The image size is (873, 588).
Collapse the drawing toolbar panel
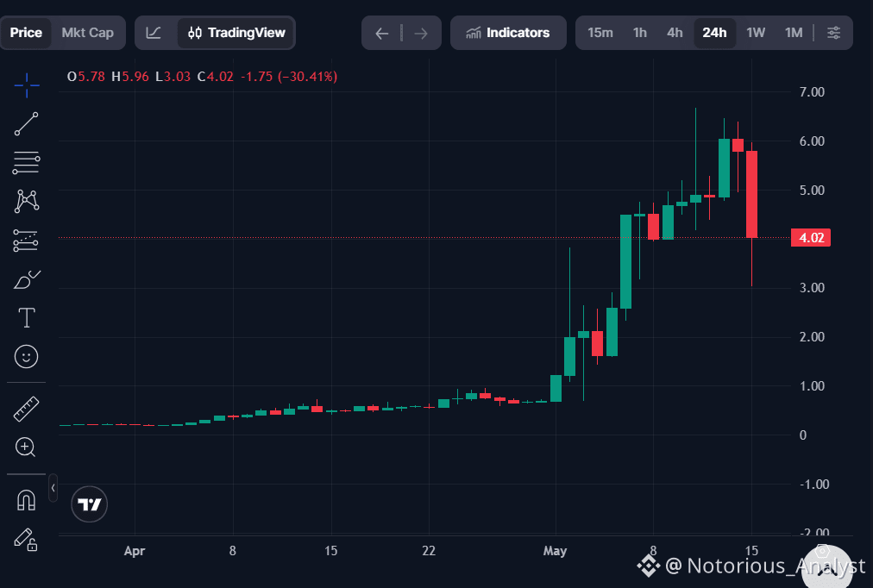coord(53,488)
